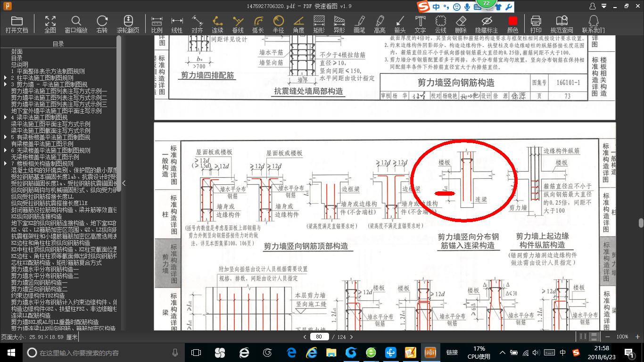Collapse the 目录 sidebar with the chevron
This screenshot has height=362, width=644.
[x=124, y=183]
